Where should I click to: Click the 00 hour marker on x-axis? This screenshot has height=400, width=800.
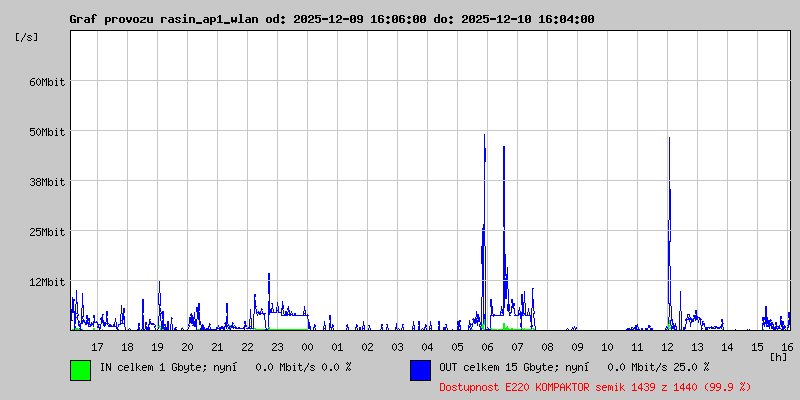(x=307, y=347)
